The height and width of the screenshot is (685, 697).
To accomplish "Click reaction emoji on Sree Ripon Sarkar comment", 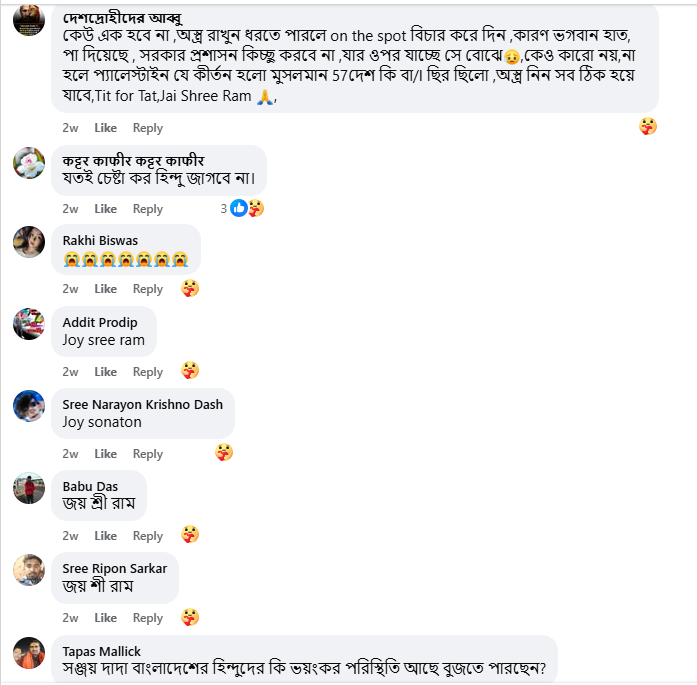I will [x=190, y=617].
